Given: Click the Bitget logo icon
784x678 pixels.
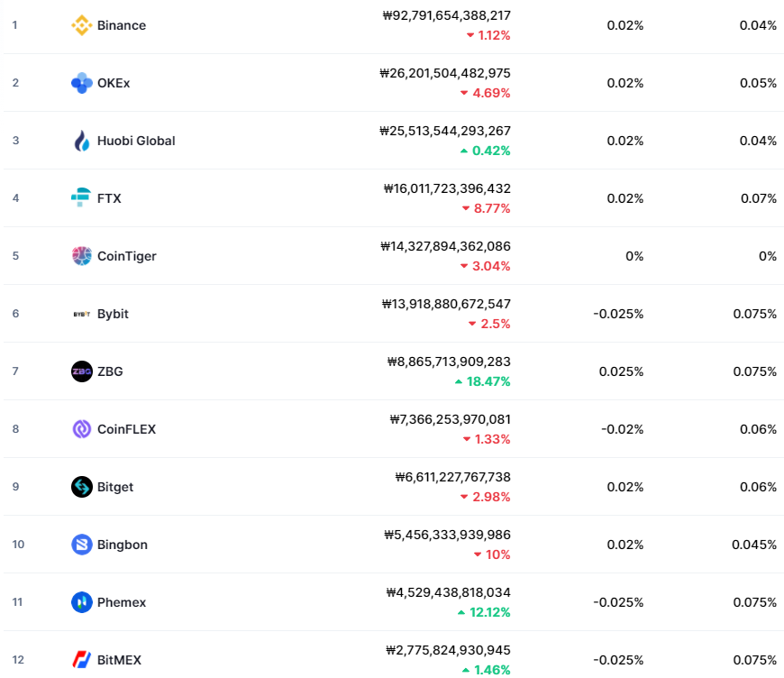Looking at the screenshot, I should coord(81,486).
